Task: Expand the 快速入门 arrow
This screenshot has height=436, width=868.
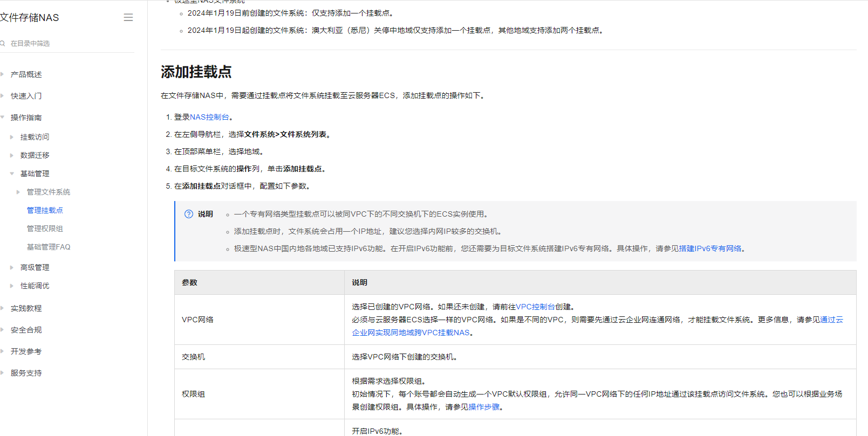Action: coord(2,95)
